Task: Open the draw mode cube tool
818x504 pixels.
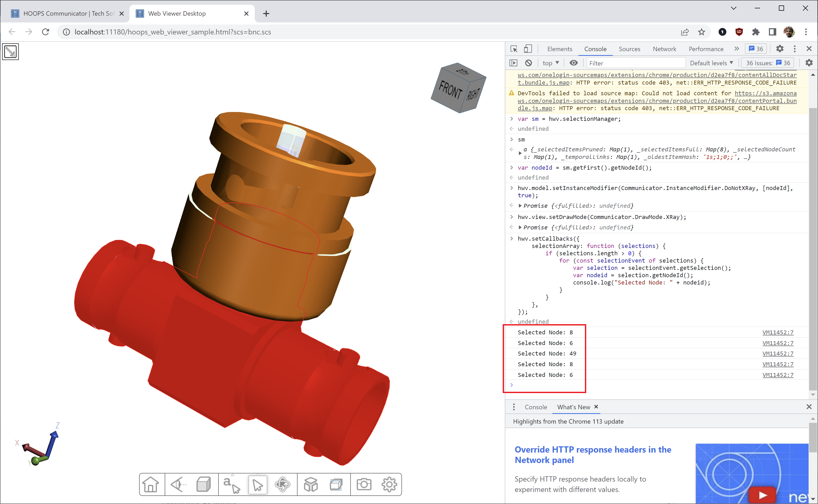Action: coord(203,484)
